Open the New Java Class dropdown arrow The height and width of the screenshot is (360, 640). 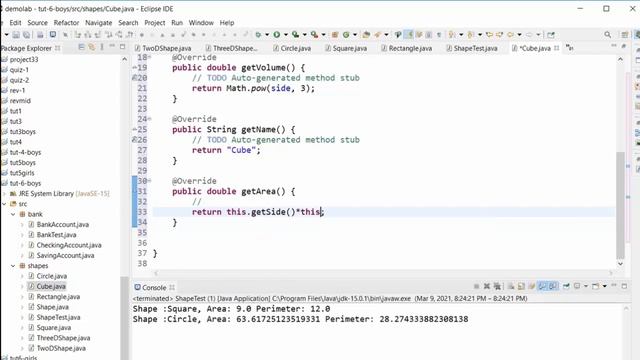click(355, 35)
